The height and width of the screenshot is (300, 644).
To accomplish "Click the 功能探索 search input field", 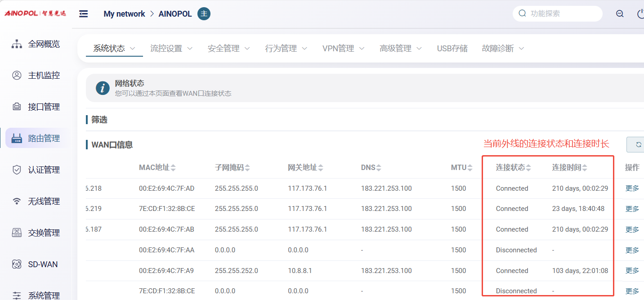I will coord(562,13).
